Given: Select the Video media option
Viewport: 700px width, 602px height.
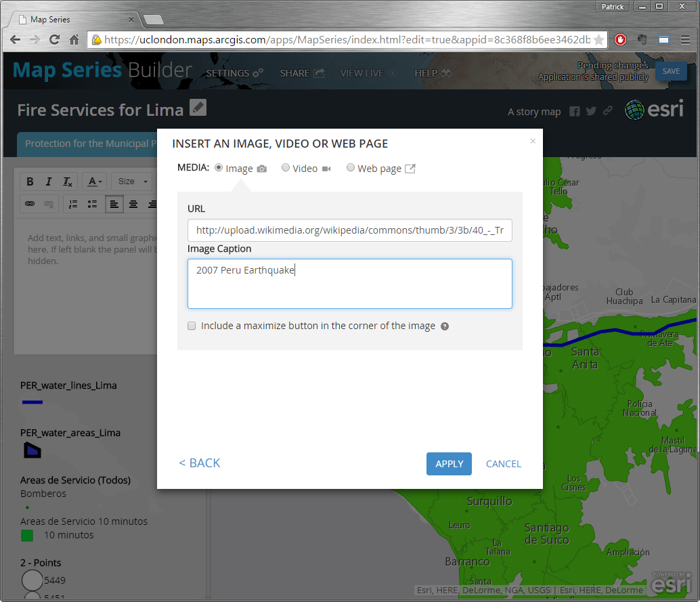Looking at the screenshot, I should (286, 168).
